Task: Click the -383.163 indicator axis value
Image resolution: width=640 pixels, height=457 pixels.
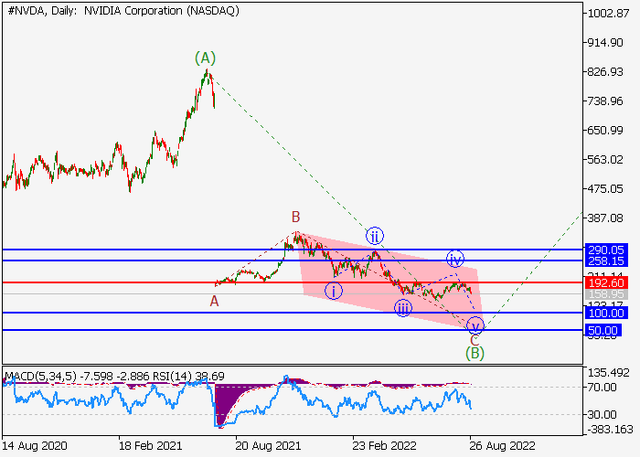Action: (610, 429)
